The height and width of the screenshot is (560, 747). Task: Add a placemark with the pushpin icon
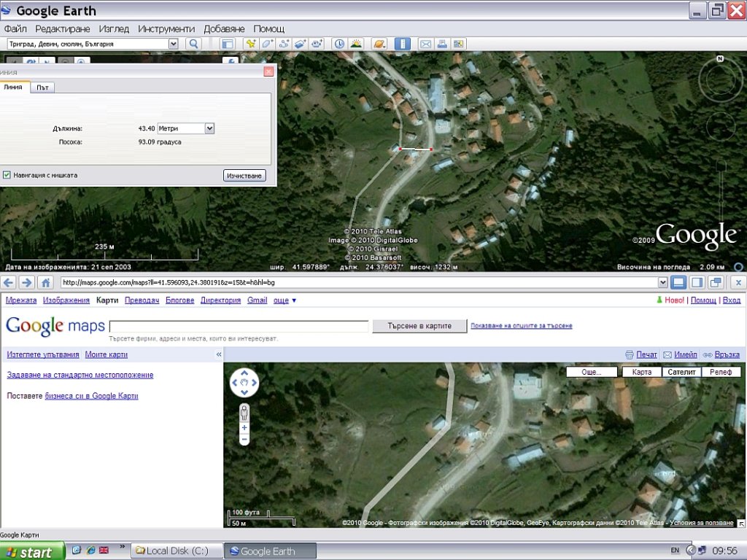[251, 44]
